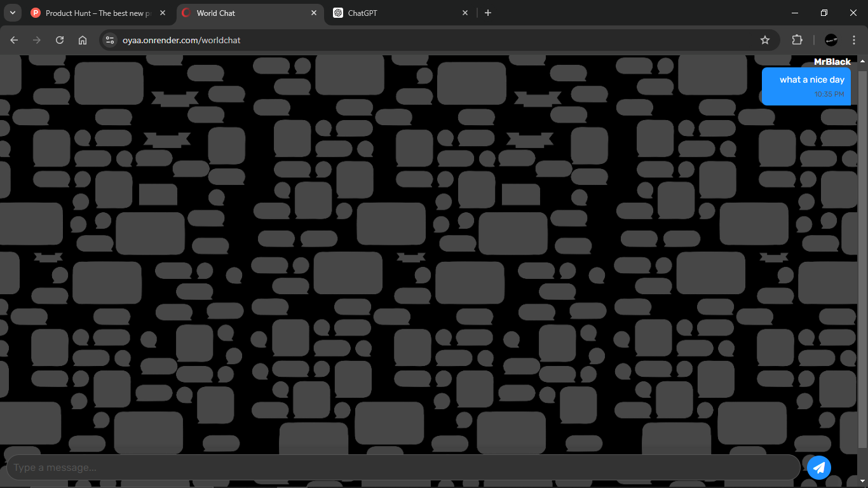Reload the World Chat page
This screenshot has height=488, width=868.
point(60,40)
